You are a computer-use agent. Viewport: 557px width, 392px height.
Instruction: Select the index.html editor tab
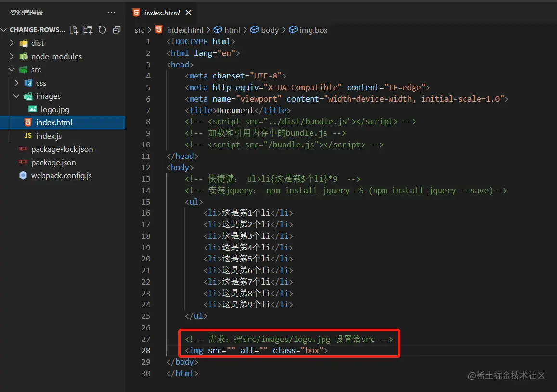[162, 13]
